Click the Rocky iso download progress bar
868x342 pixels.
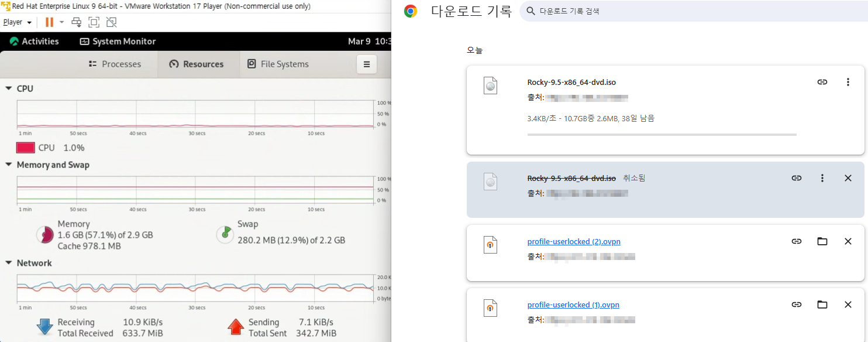click(662, 135)
